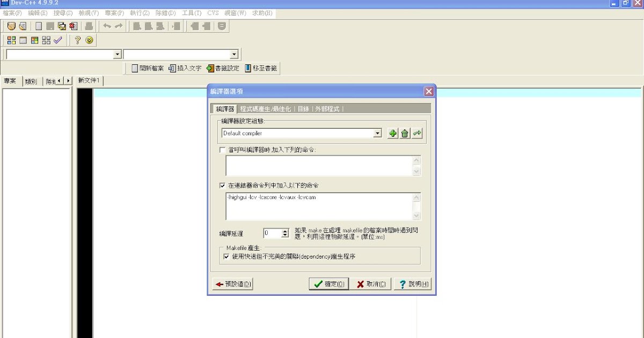644x338 pixels.
Task: Open the 檔案(F) menu
Action: tap(12, 13)
